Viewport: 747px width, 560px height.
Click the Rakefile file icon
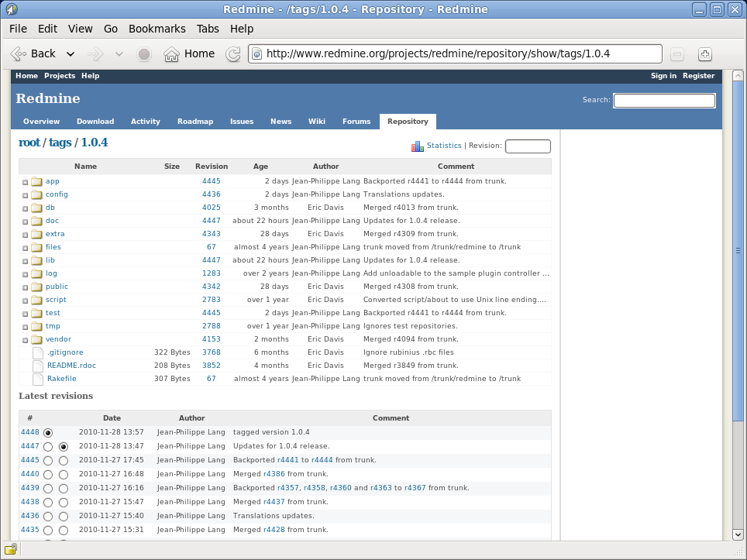click(38, 379)
